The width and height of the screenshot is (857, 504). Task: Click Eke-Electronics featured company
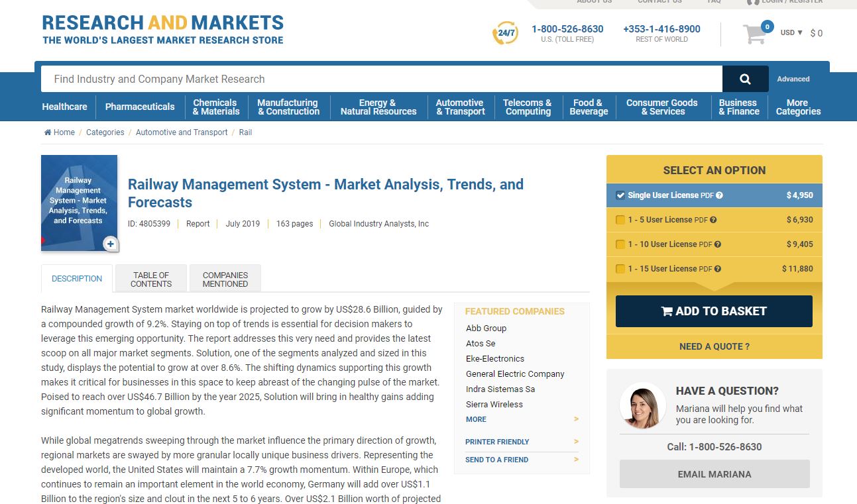point(495,359)
